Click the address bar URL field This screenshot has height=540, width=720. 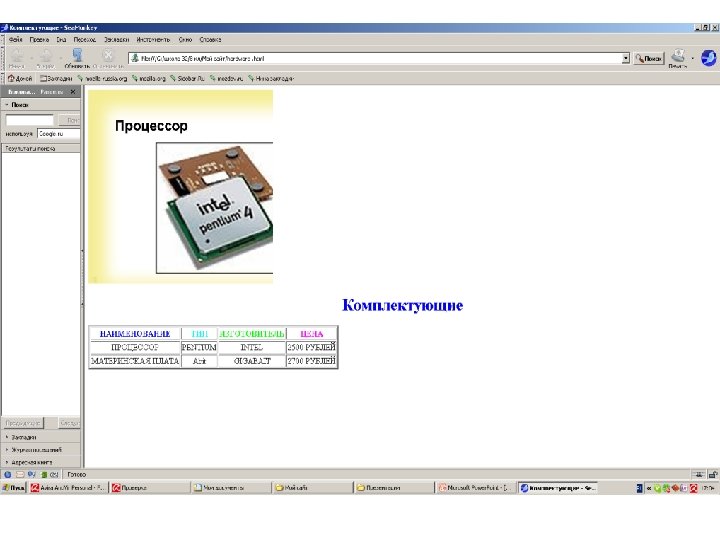(379, 58)
